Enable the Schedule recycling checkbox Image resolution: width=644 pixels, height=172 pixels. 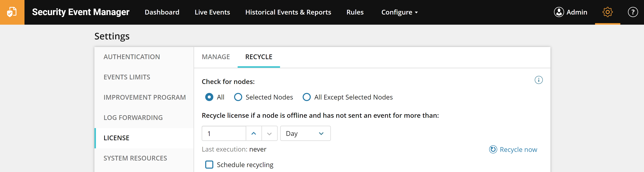209,165
